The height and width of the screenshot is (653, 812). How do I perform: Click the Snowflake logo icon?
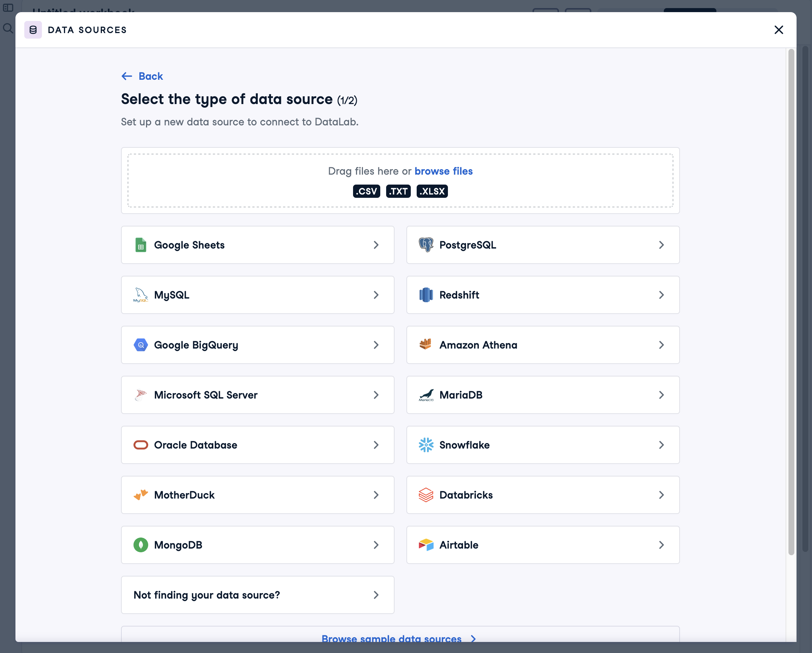[425, 445]
